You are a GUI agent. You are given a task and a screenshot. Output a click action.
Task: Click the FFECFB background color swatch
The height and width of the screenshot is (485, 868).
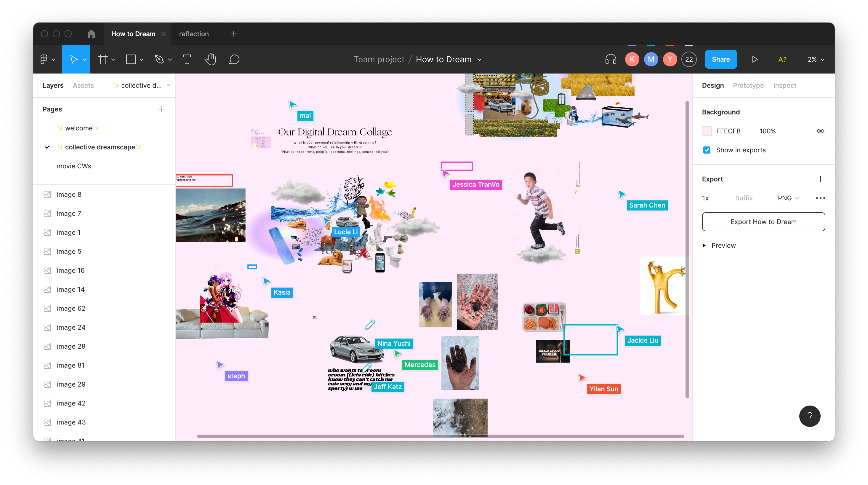[x=707, y=131]
